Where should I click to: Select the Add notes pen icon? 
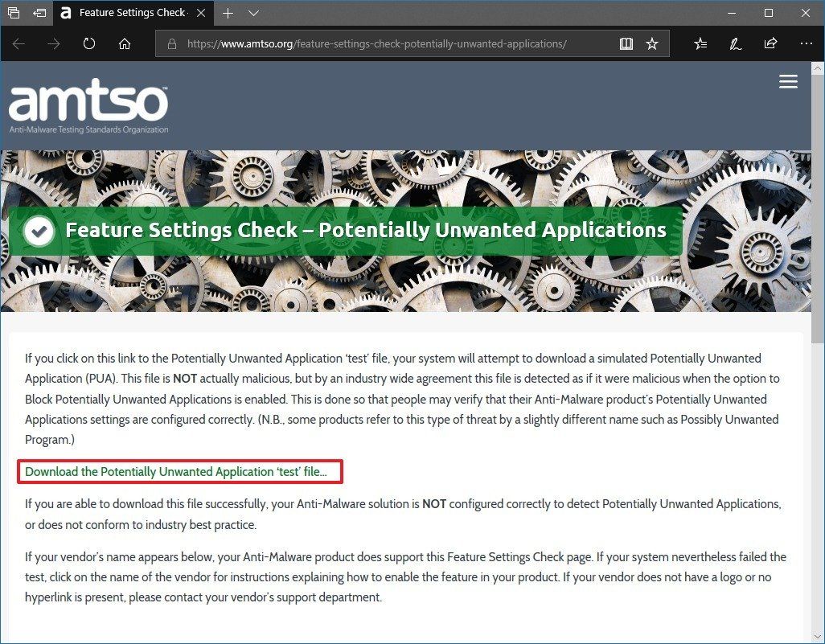[734, 43]
